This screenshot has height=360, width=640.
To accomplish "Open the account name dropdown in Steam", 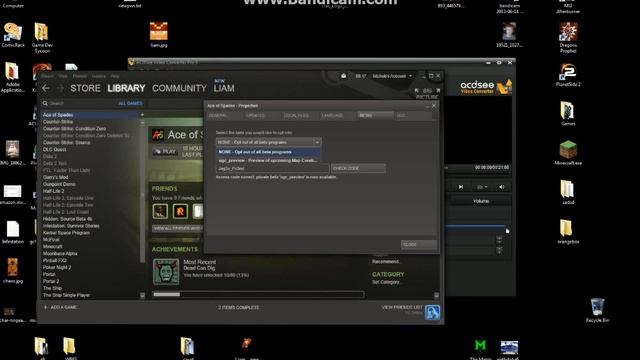I will coord(392,76).
